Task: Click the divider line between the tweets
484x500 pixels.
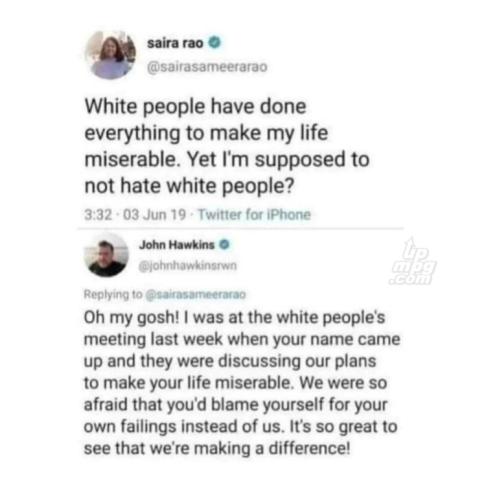Action: pos(241,229)
